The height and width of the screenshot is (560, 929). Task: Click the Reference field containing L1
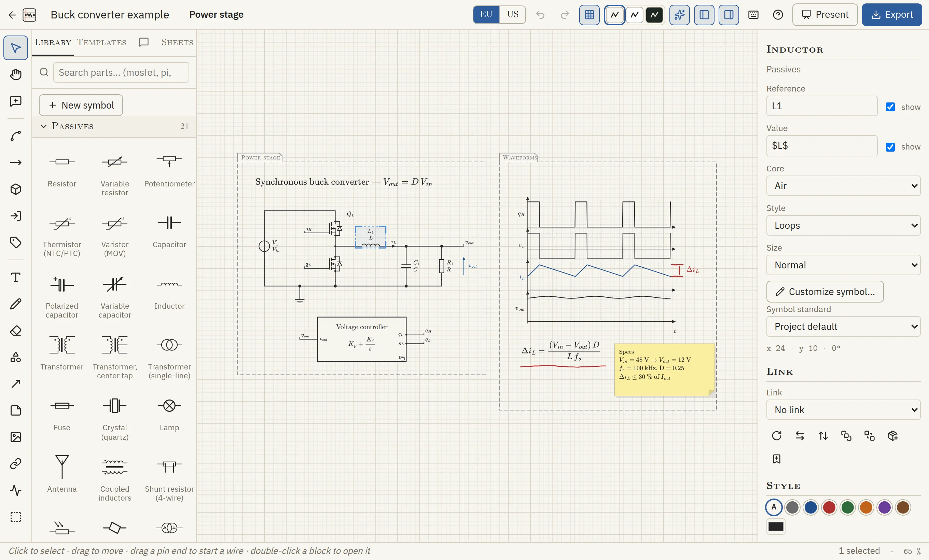pyautogui.click(x=821, y=106)
